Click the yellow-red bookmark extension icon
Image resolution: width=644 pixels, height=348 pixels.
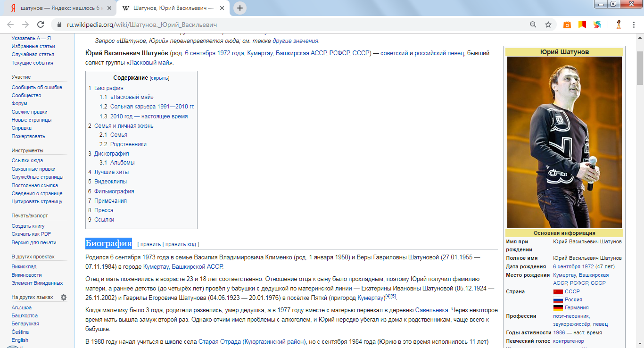click(x=582, y=25)
